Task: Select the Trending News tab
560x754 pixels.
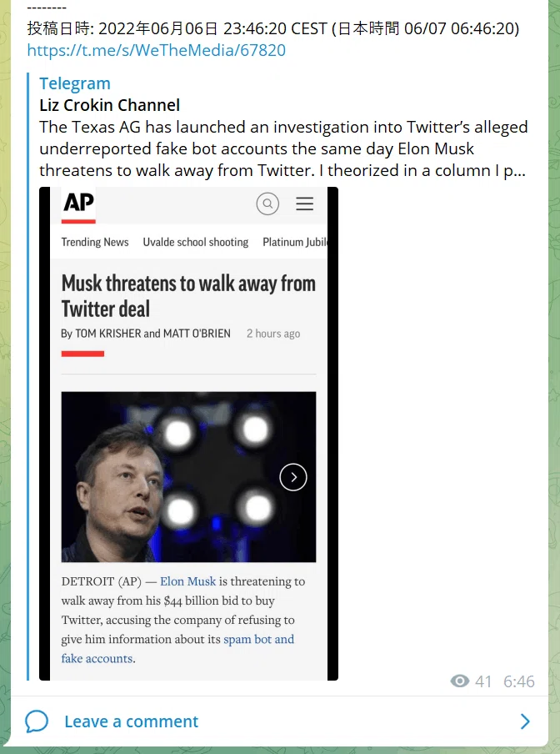Action: tap(95, 242)
